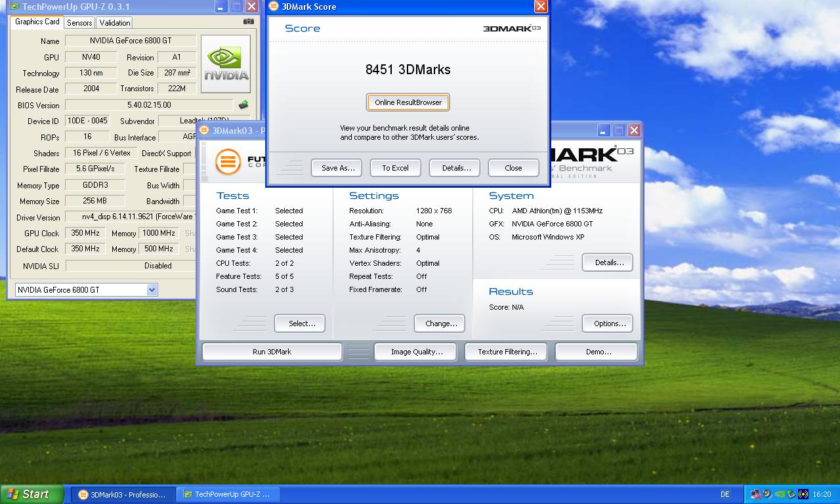Click the BIOS save chip icon
Image resolution: width=840 pixels, height=504 pixels.
243,105
